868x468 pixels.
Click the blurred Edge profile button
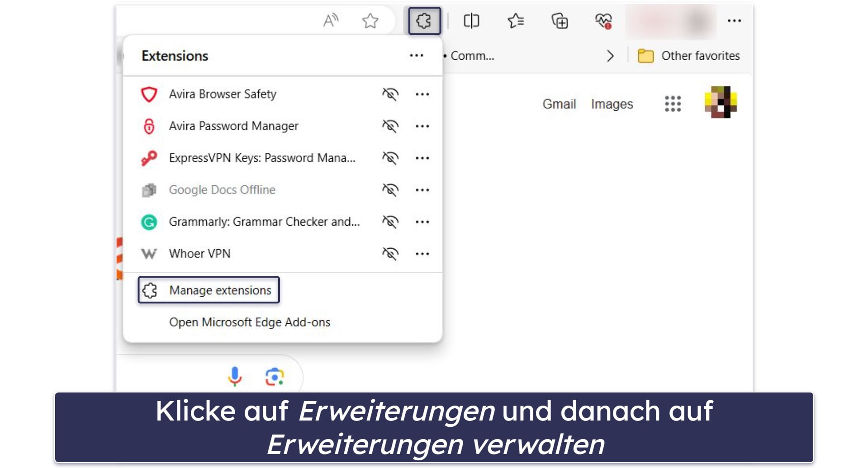(671, 21)
